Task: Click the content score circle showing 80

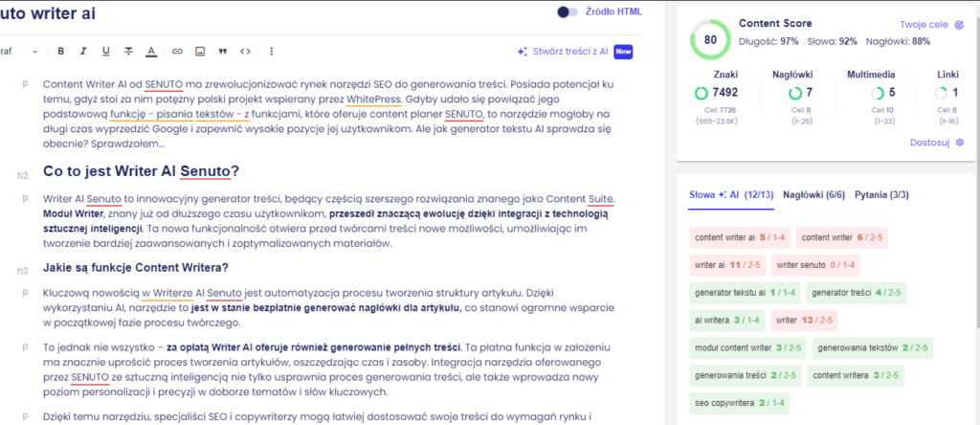Action: (x=710, y=40)
